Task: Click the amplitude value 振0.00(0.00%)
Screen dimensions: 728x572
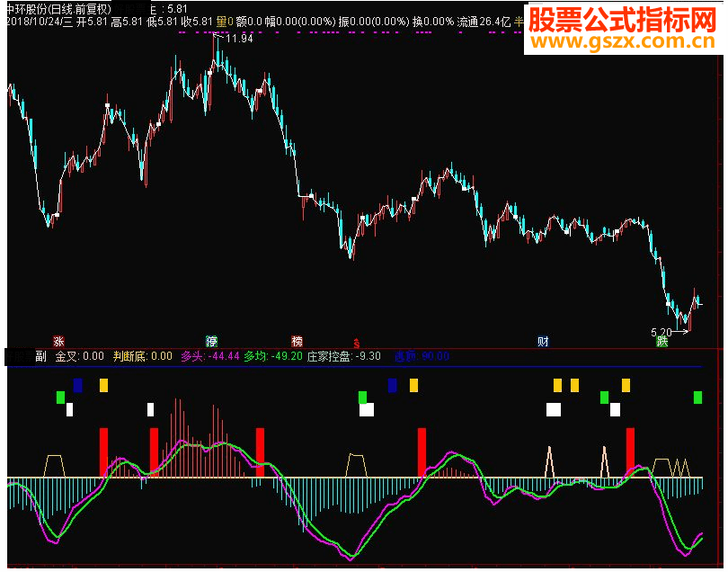Action: [x=374, y=22]
